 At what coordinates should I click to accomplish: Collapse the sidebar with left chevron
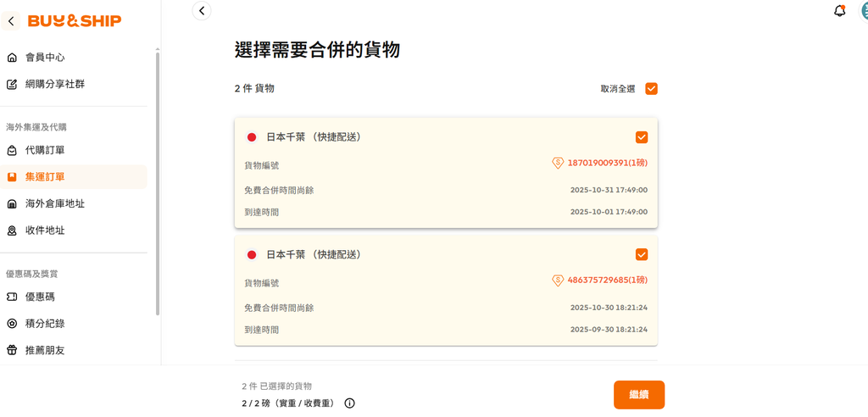11,21
